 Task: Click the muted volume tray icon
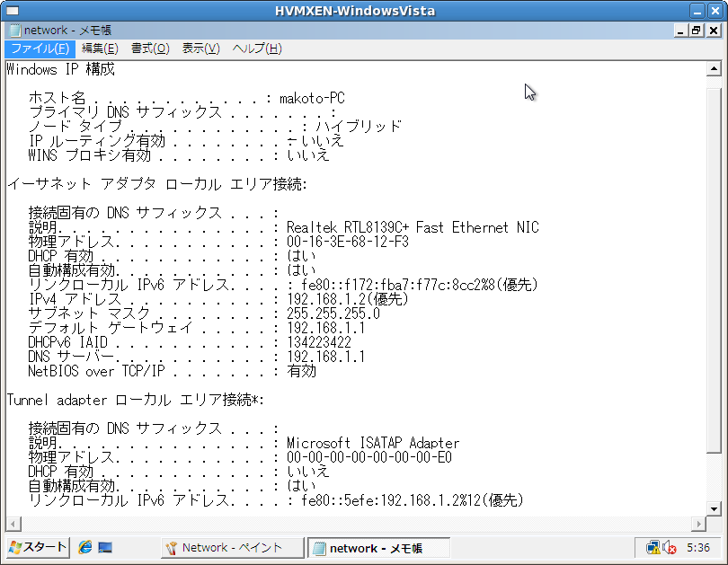669,547
